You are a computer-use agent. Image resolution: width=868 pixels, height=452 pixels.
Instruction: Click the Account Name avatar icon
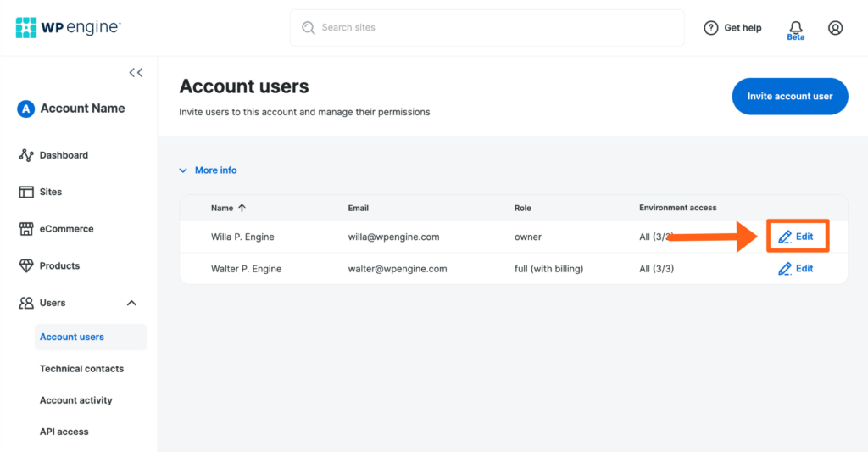26,109
